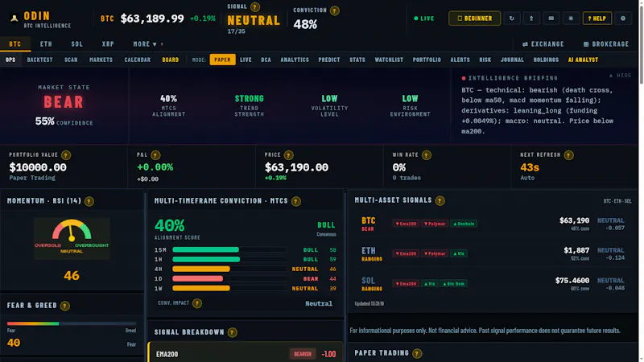Expand the MORE assets dropdown
Image resolution: width=644 pixels, height=362 pixels.
coord(148,44)
